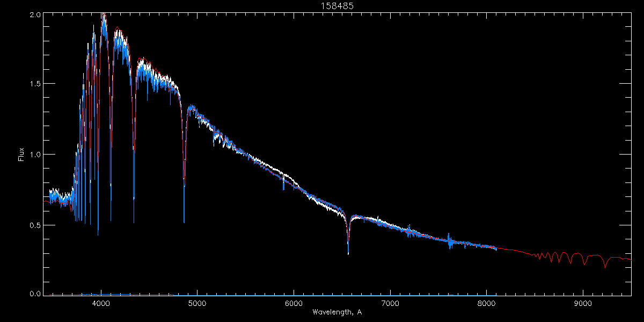Click the 0.5 flux tick label

pyautogui.click(x=35, y=225)
